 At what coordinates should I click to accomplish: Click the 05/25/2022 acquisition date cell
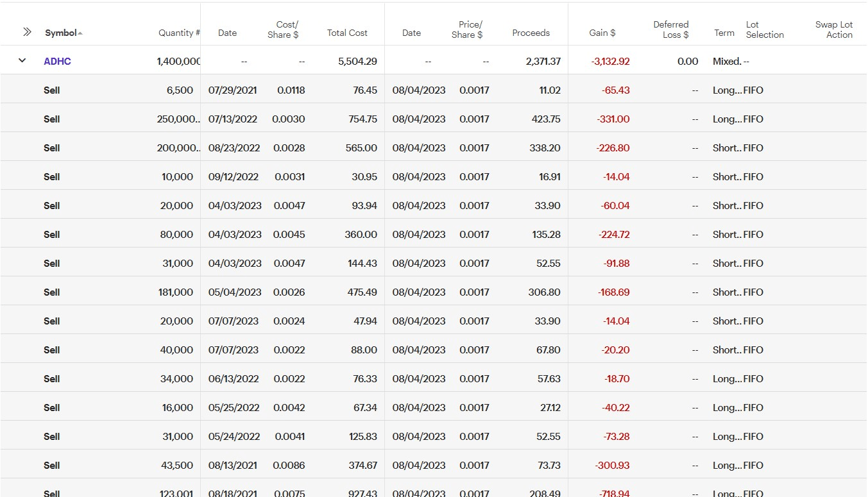coord(234,408)
